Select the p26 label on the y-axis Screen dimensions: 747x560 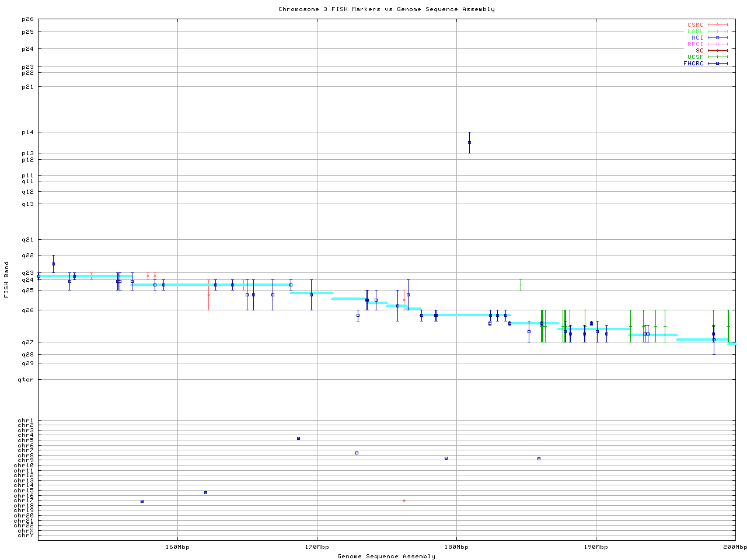(x=27, y=19)
